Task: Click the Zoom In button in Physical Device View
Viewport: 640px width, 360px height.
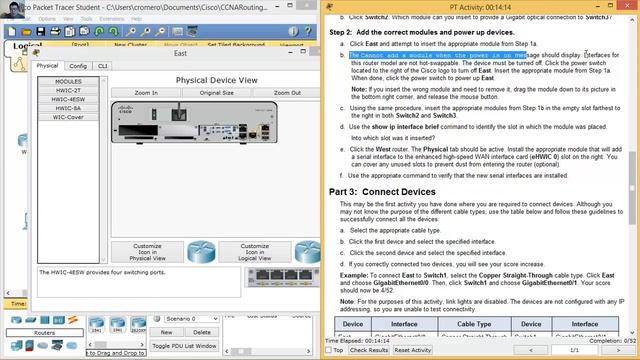Action: (x=146, y=93)
